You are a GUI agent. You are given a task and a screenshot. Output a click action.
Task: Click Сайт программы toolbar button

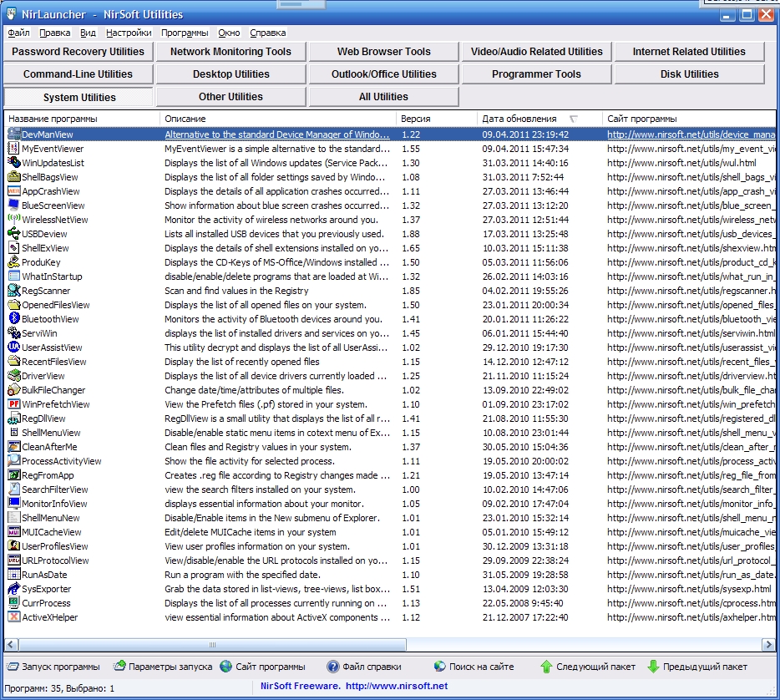(263, 667)
